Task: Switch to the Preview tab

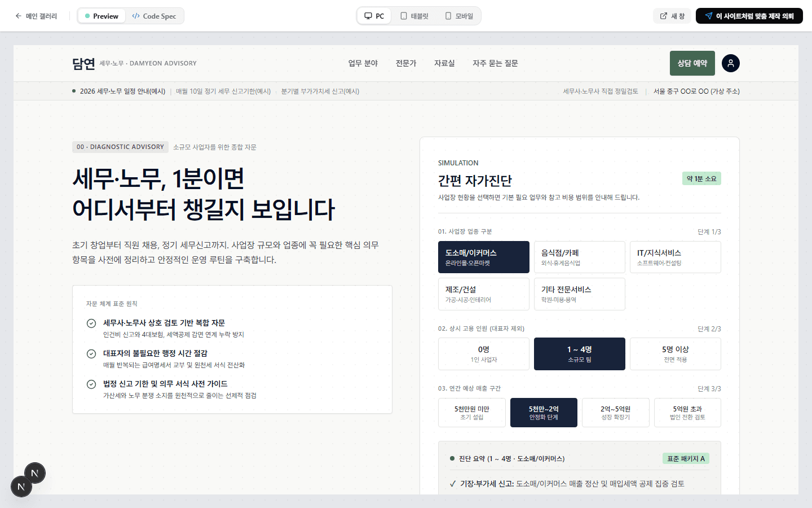Action: click(101, 16)
